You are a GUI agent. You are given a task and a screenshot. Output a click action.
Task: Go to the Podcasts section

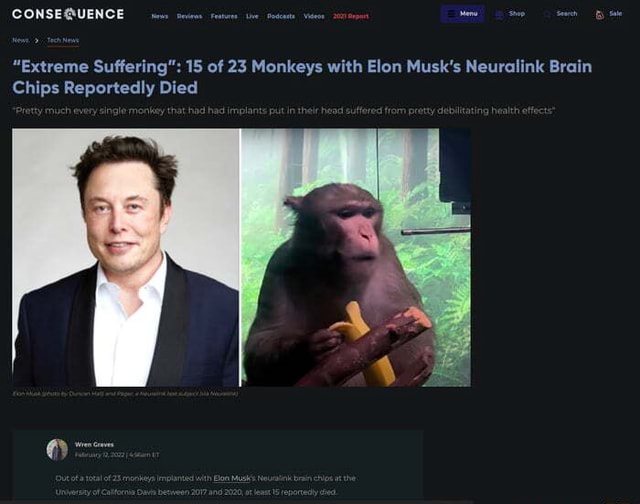pyautogui.click(x=281, y=16)
